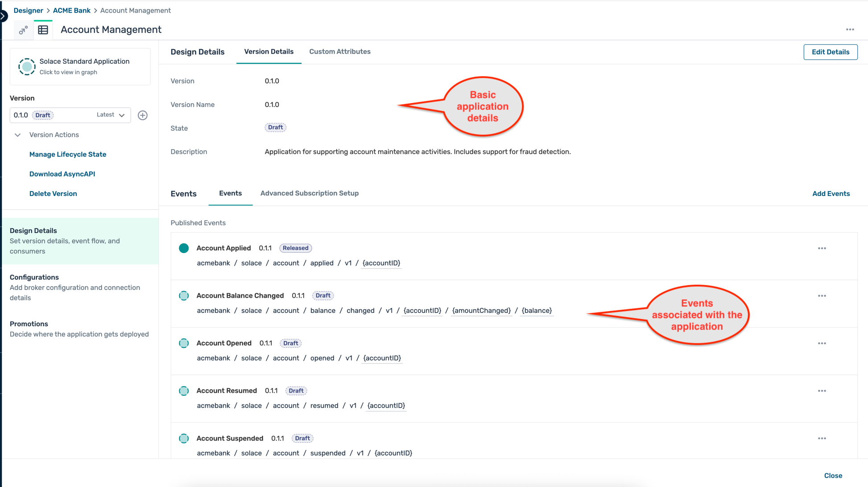868x487 pixels.
Task: Open more options for Account Balance Changed
Action: pos(822,296)
